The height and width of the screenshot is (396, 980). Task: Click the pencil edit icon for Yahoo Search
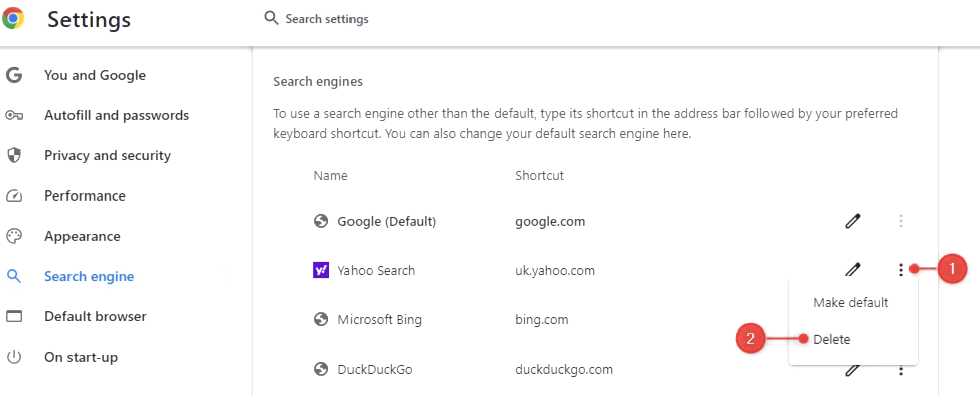[853, 270]
